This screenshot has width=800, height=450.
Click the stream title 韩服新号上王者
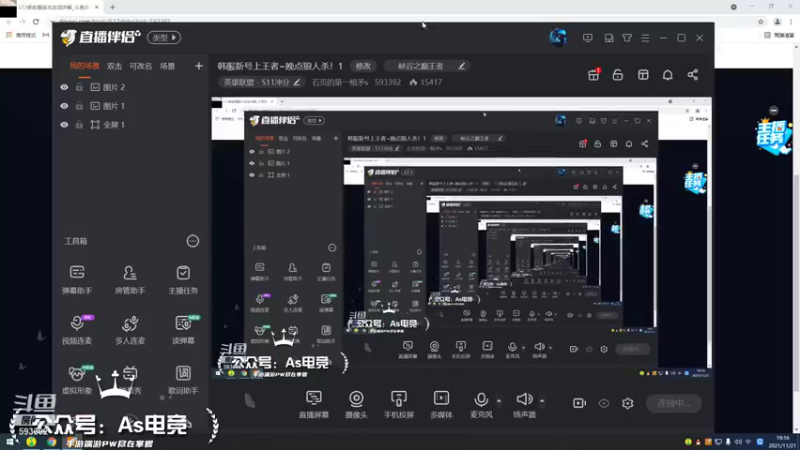(x=280, y=66)
